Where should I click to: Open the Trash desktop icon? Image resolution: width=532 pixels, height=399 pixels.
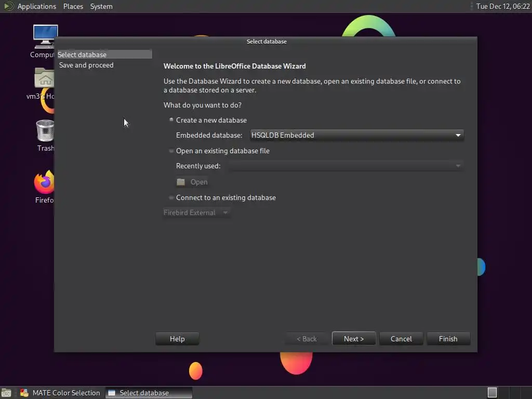45,130
